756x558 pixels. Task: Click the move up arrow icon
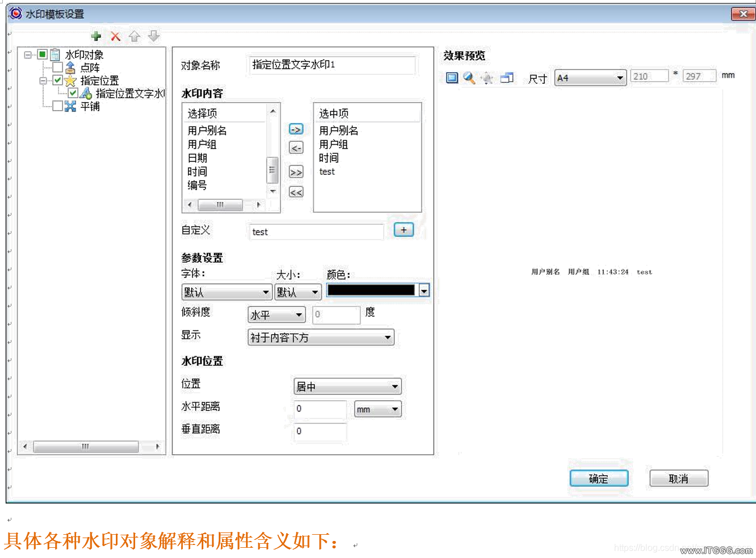(134, 36)
